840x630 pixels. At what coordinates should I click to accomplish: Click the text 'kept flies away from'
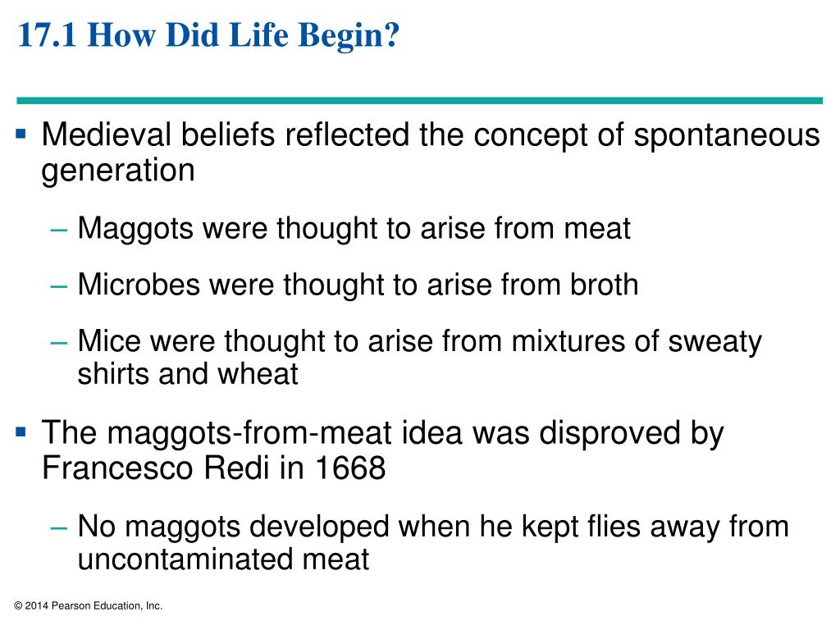point(655,527)
